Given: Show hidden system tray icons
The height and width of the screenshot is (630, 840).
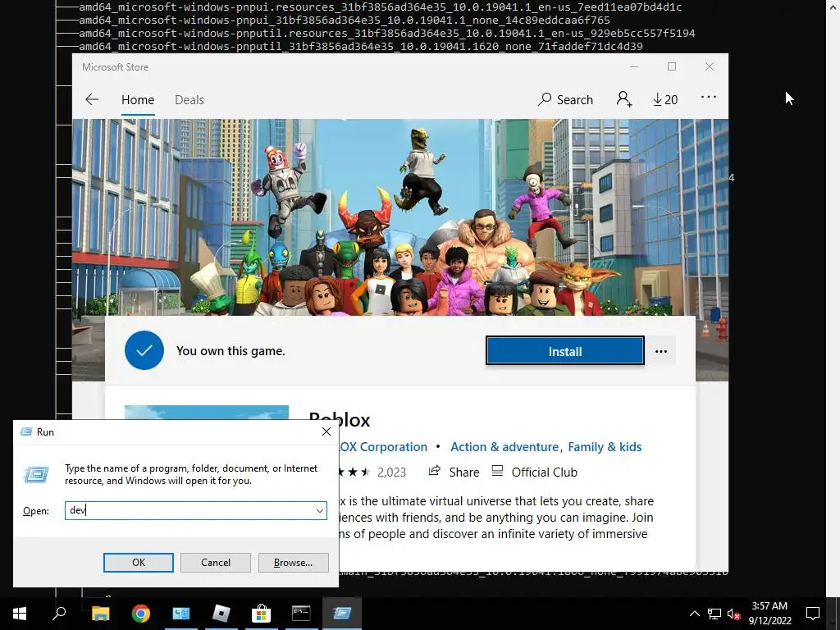Looking at the screenshot, I should pyautogui.click(x=694, y=614).
